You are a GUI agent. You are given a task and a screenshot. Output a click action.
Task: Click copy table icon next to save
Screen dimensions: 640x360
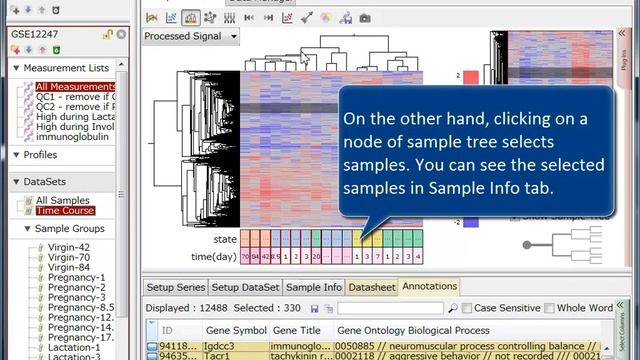(x=329, y=309)
